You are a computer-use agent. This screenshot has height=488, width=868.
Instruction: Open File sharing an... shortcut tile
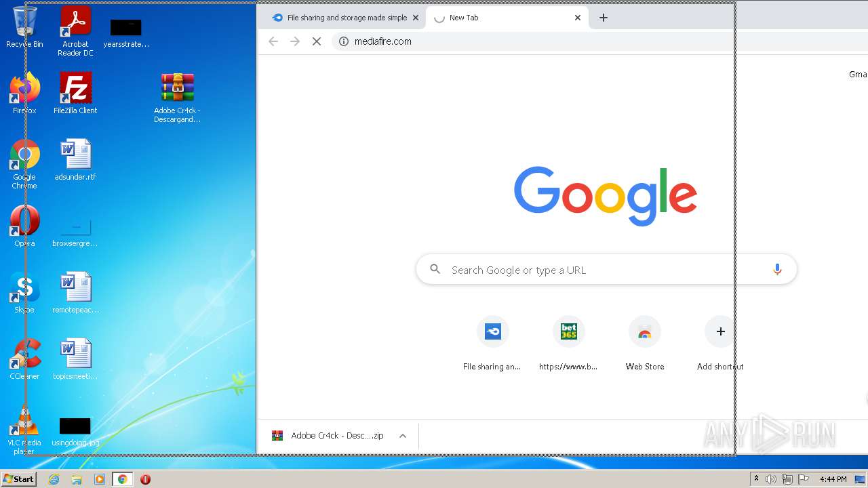tap(492, 344)
